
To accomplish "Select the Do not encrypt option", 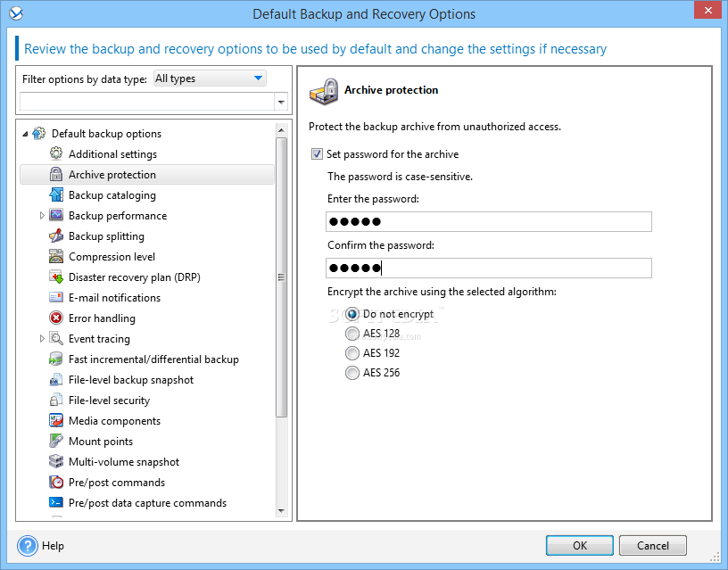I will click(352, 314).
